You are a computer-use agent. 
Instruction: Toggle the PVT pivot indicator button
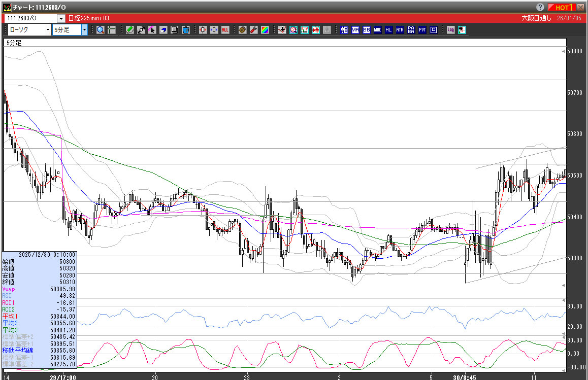coord(422,30)
